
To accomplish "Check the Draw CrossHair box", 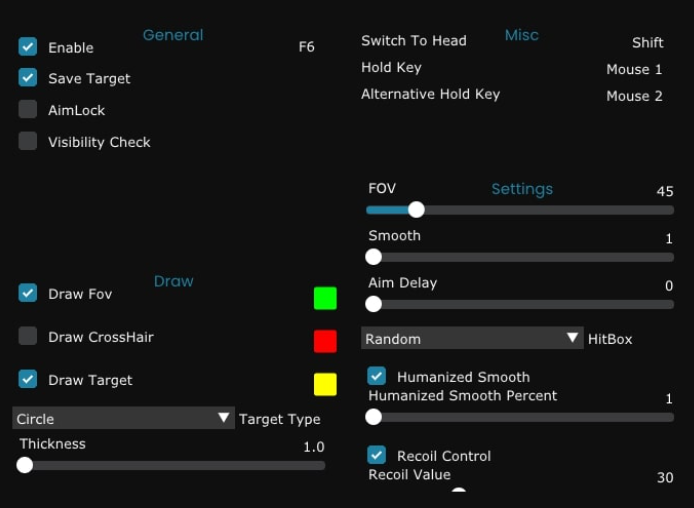I will click(x=28, y=336).
